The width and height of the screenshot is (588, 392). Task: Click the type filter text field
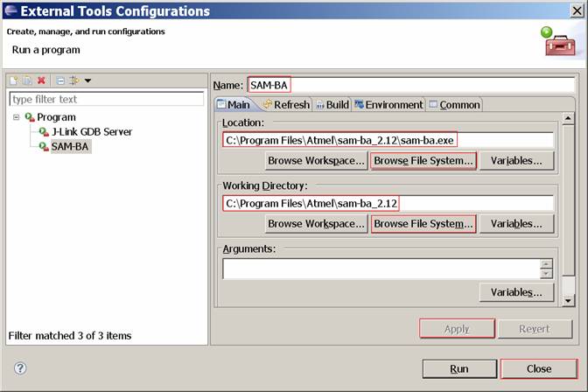107,99
